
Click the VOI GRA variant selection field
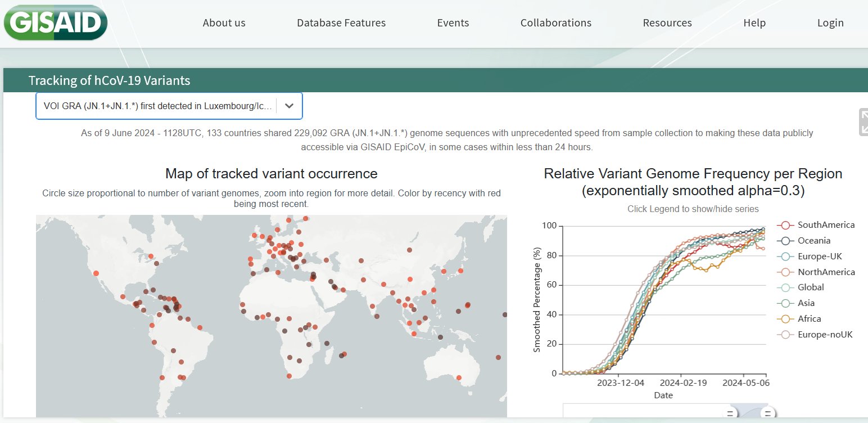157,106
